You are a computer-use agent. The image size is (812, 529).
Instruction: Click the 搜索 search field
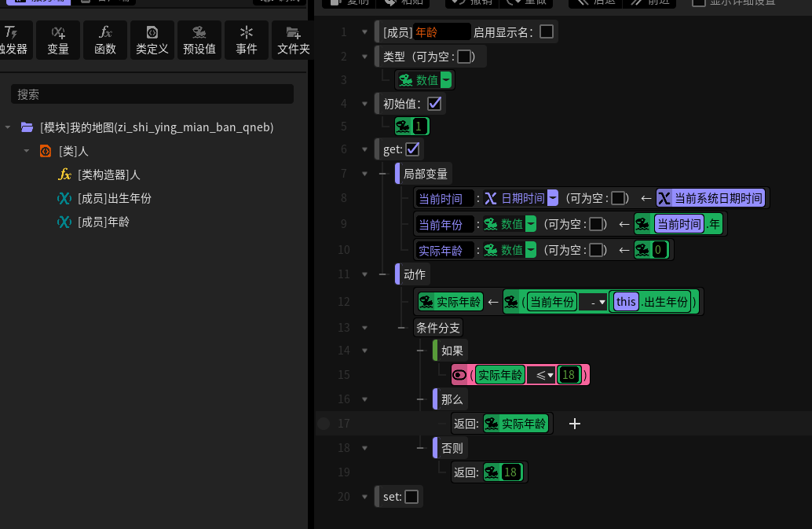(152, 94)
